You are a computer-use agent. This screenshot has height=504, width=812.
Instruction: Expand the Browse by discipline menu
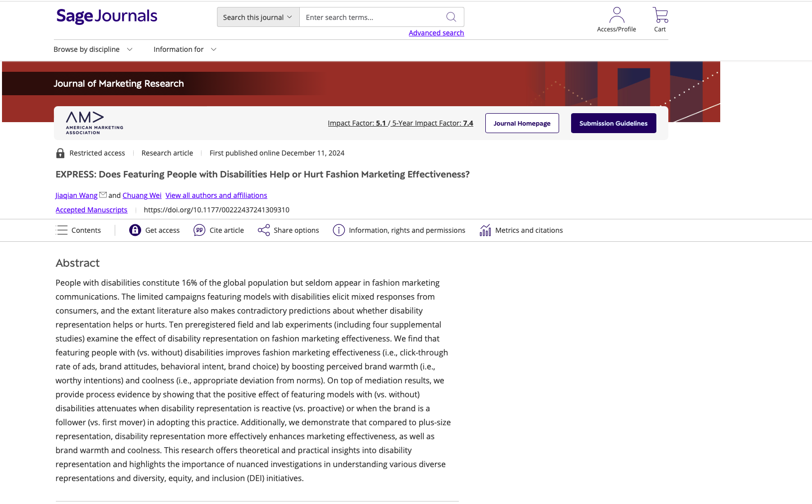point(93,49)
